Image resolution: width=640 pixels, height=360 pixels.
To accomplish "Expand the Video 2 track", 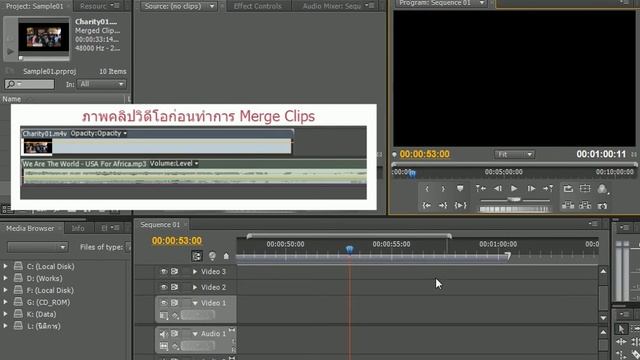I will [195, 287].
